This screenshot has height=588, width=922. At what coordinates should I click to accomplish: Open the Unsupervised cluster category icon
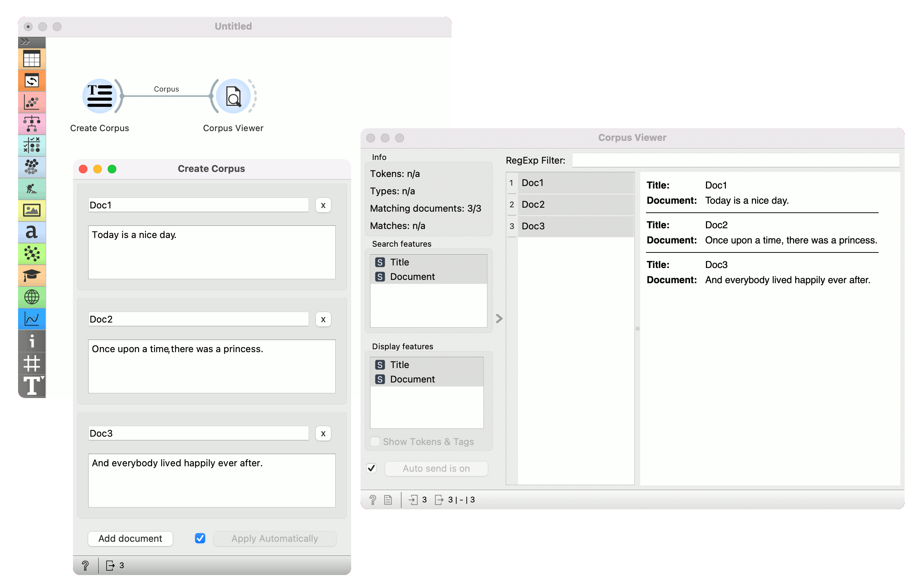pos(32,167)
